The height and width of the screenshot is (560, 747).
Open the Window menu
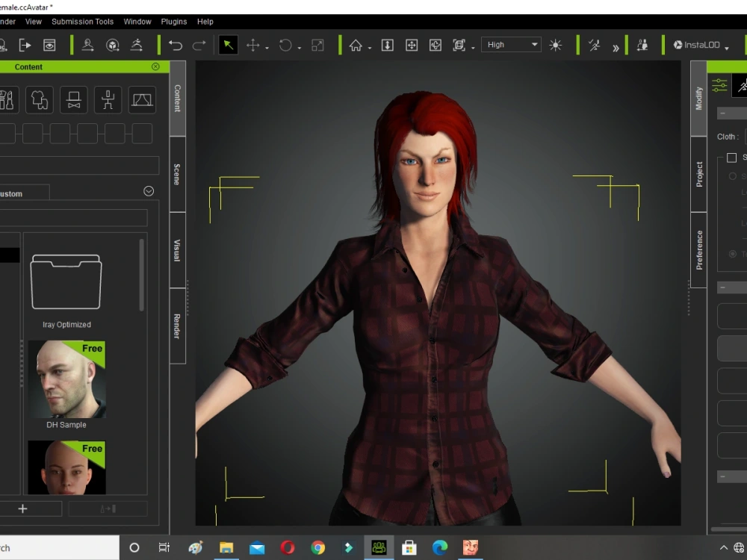[137, 22]
